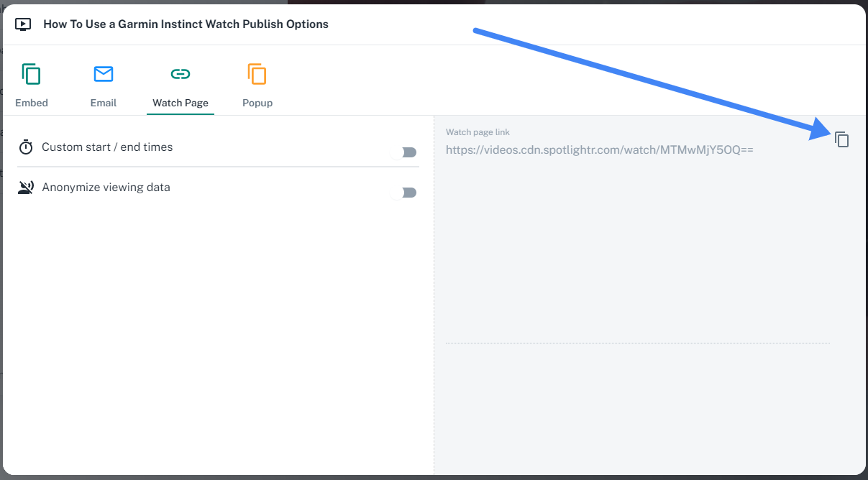Screen dimensions: 868x480
Task: Copy the watch page link using the copy icon
Action: pos(841,140)
